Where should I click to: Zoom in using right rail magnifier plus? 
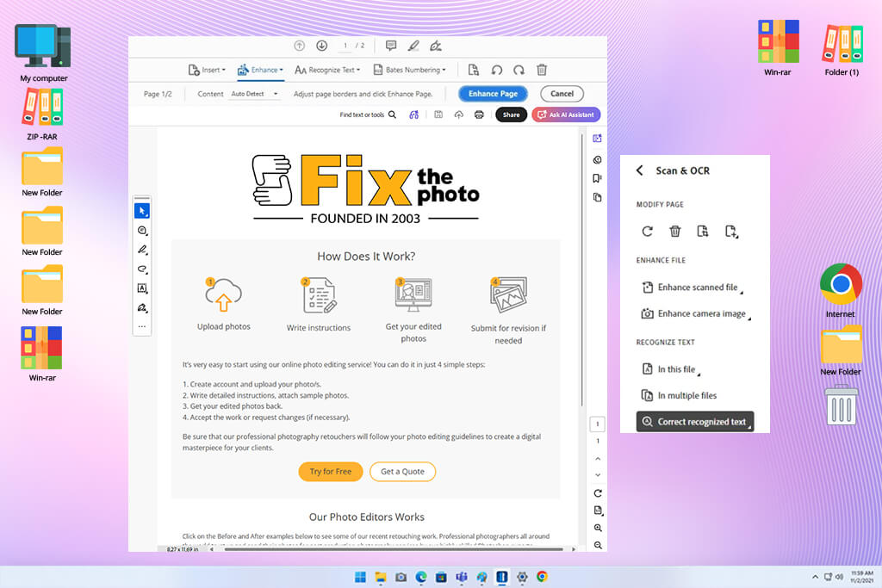(598, 528)
